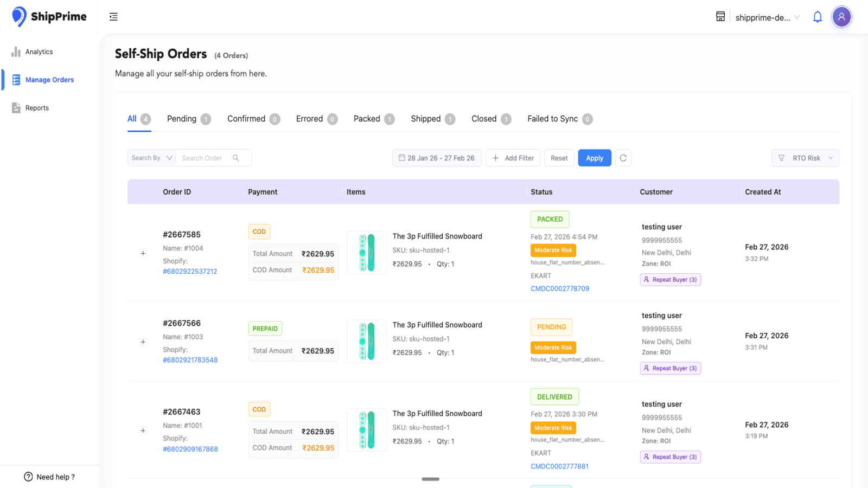
Task: Click the store icon in the header
Action: [720, 17]
